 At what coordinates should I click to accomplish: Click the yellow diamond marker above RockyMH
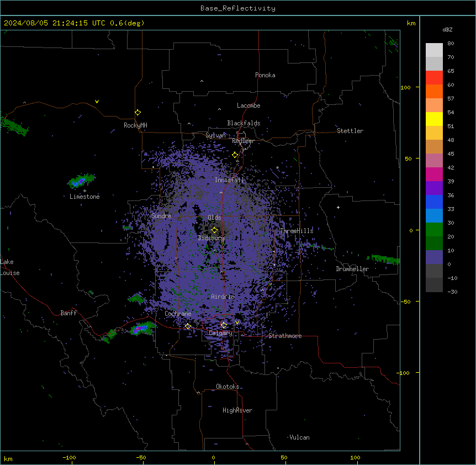[x=138, y=113]
